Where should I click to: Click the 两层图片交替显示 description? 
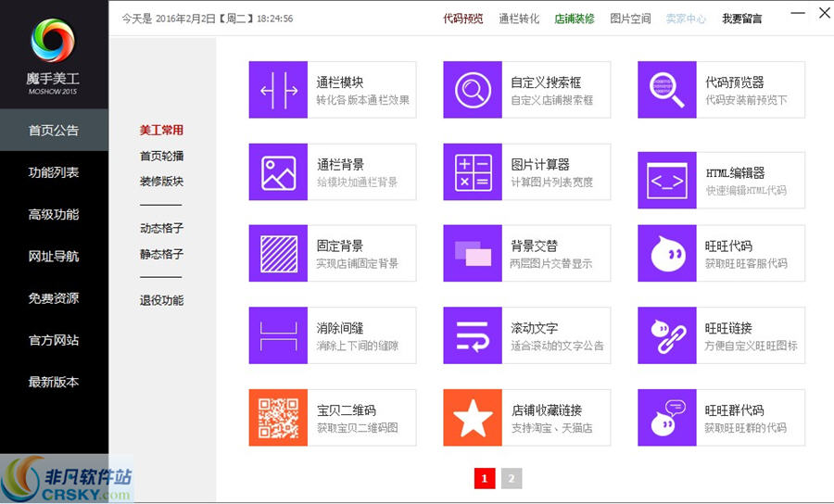551,264
